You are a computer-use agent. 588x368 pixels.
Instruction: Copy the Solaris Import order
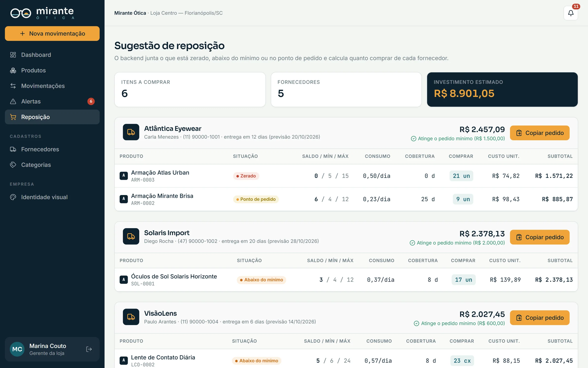pos(539,237)
